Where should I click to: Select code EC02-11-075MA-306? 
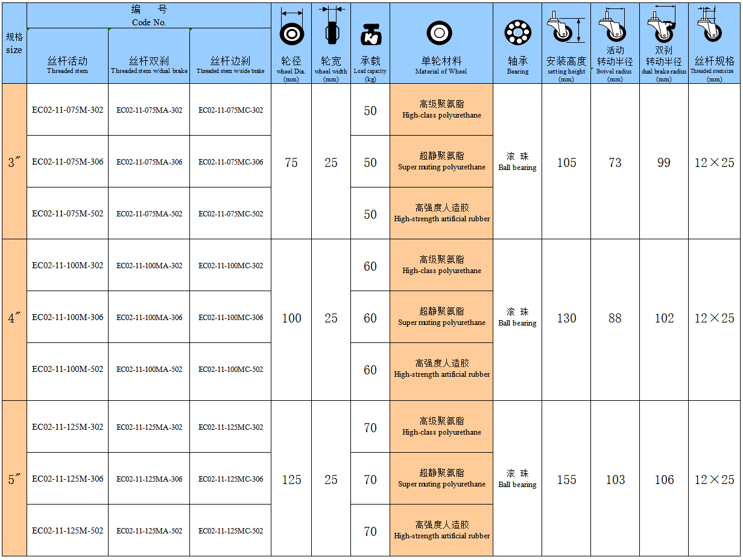coord(149,162)
